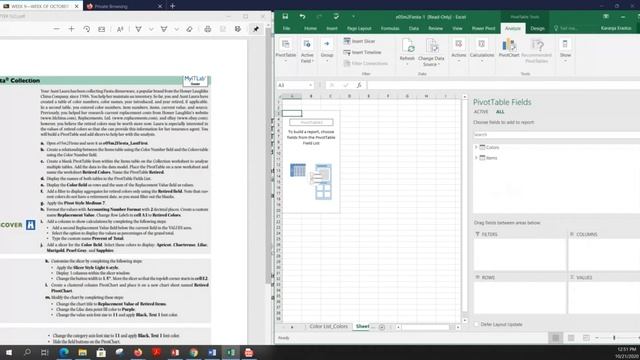Open the View ribbon tab
640x360 pixels.
pos(457,28)
